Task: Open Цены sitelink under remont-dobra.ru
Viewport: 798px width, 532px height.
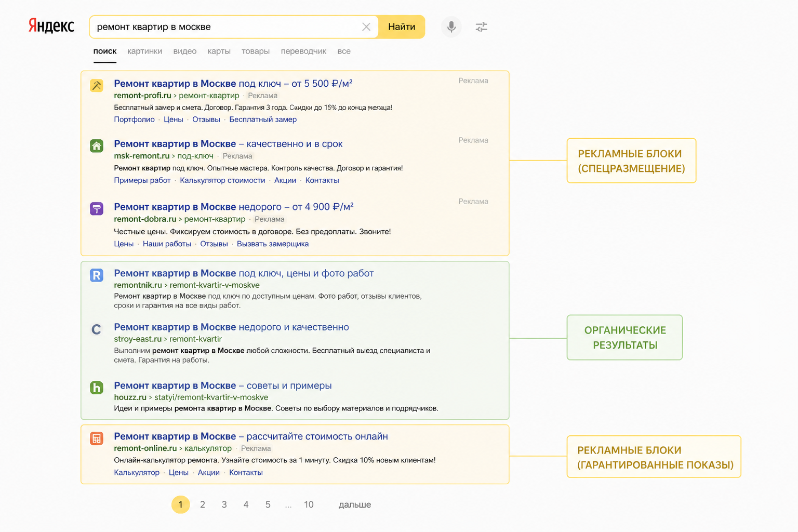Action: [x=124, y=244]
